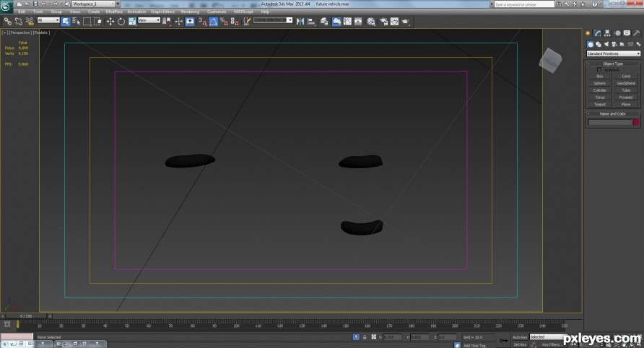Click the Render Production teapot

click(x=405, y=22)
